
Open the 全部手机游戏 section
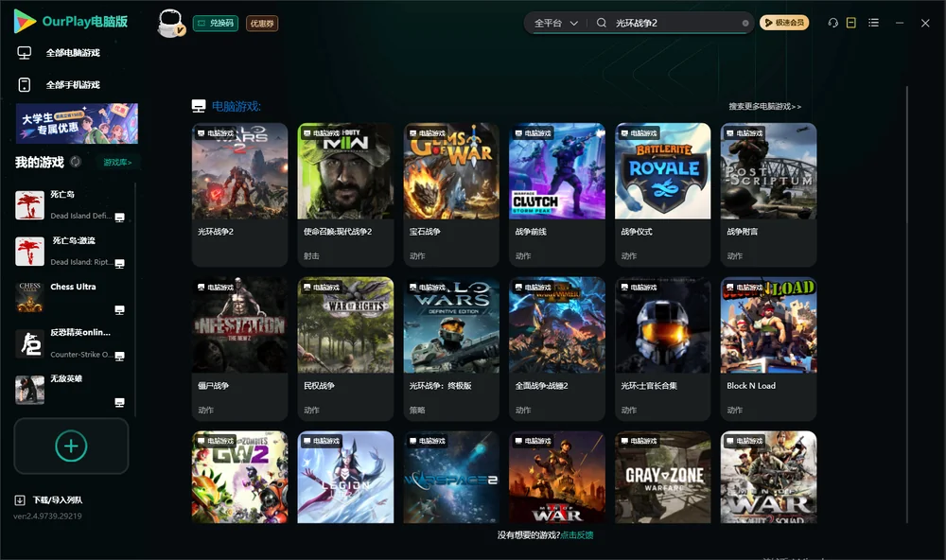73,85
